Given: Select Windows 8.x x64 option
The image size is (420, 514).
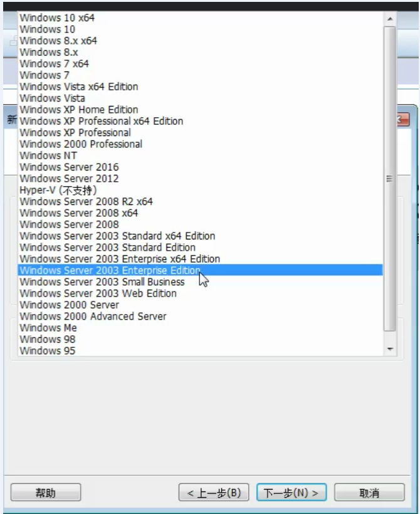Looking at the screenshot, I should tap(200, 41).
